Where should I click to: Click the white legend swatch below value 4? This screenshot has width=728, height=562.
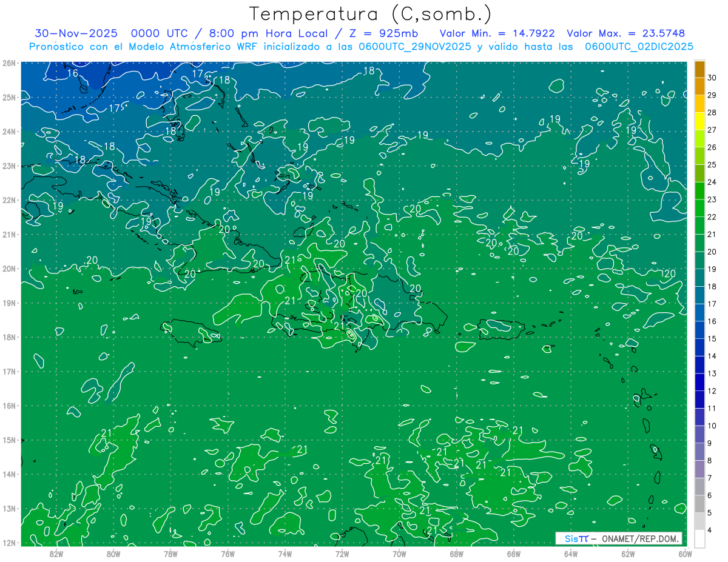pyautogui.click(x=699, y=538)
